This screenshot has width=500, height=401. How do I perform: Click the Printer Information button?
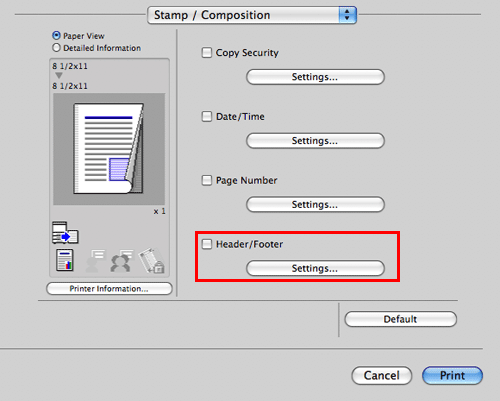(x=109, y=289)
